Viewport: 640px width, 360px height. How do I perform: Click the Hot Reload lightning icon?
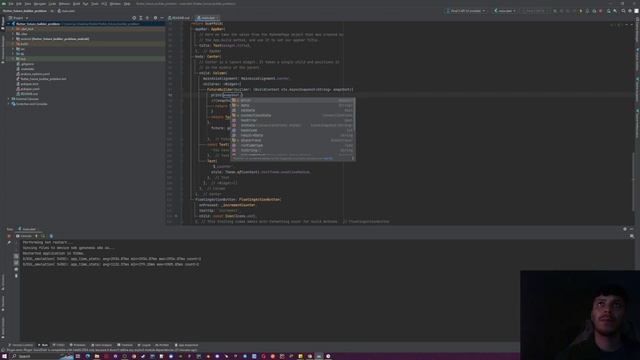click(x=37, y=236)
